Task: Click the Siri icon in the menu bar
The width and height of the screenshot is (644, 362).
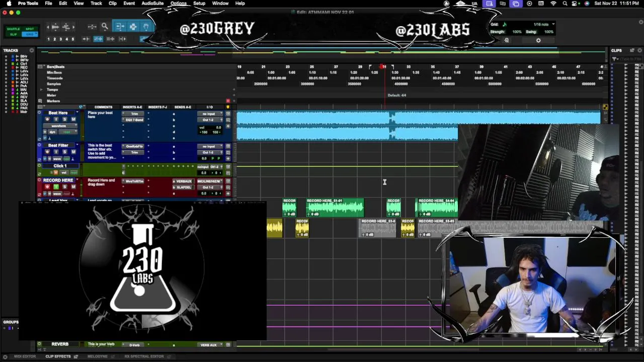Action: coord(587,4)
